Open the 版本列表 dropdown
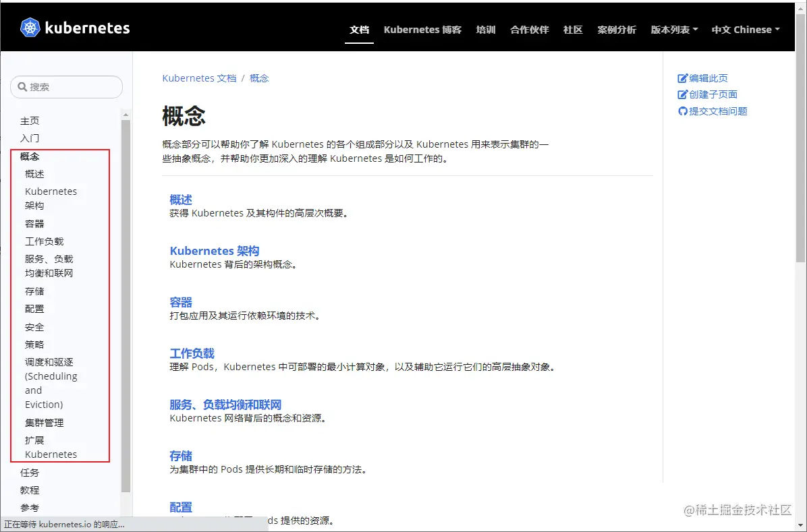Screen dimensions: 807x532 [674, 30]
